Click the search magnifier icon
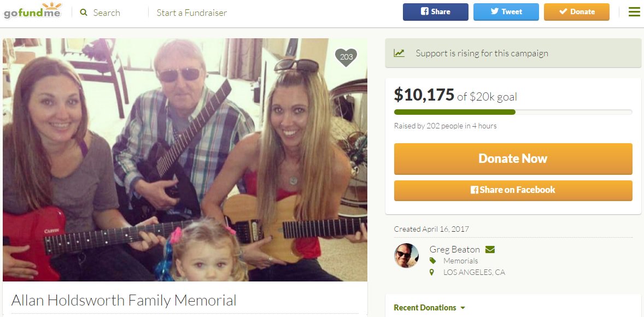The width and height of the screenshot is (644, 317). [x=84, y=13]
